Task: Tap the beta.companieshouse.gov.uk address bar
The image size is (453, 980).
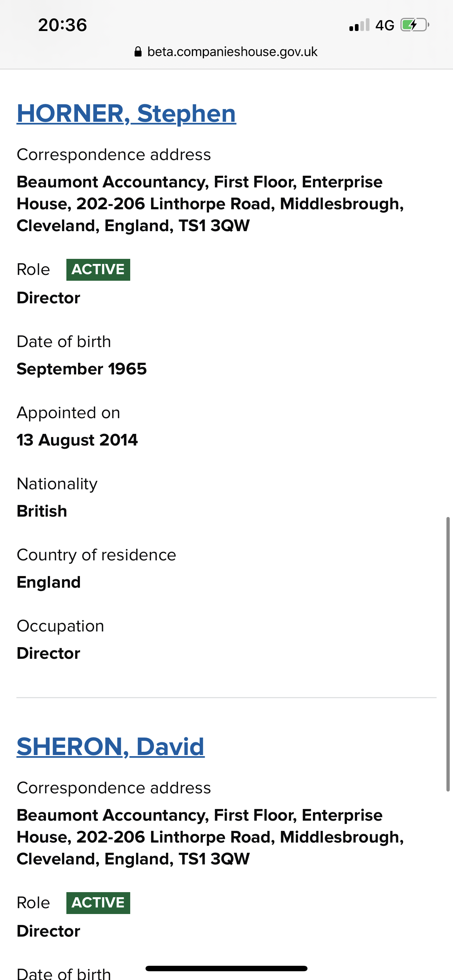Action: tap(226, 52)
